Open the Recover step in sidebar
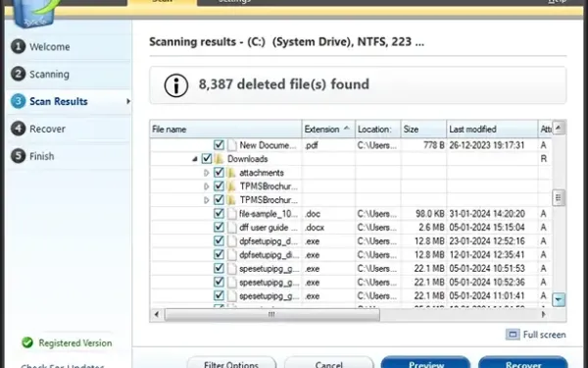588x368 pixels. click(48, 129)
